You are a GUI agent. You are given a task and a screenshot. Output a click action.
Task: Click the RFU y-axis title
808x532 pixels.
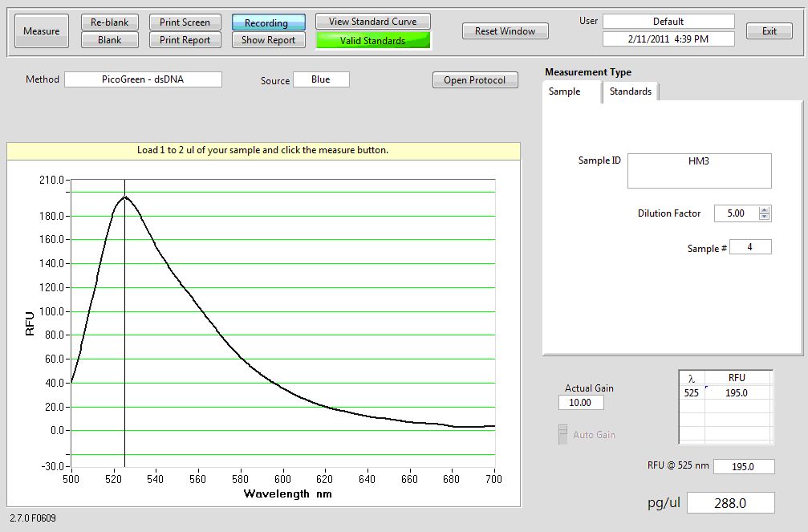[30, 323]
